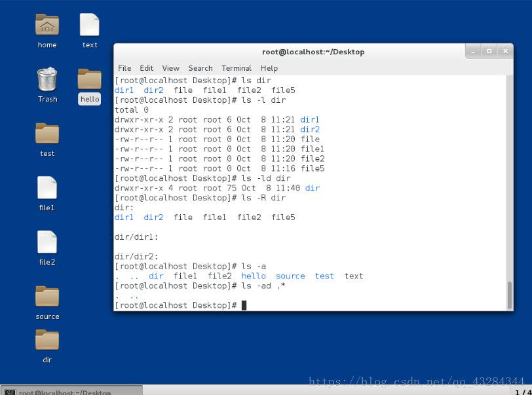Click the blue 'test' in ls -a output
Image resolution: width=532 pixels, height=395 pixels.
(x=324, y=276)
